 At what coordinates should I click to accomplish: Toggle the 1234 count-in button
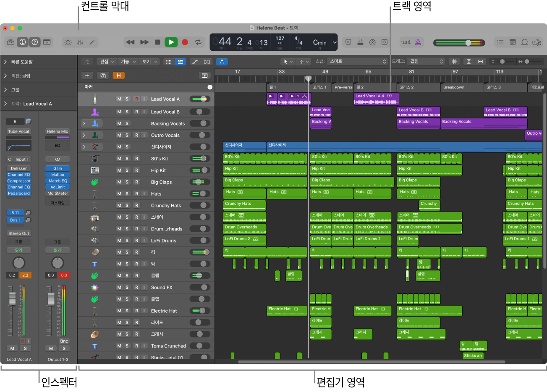tap(406, 42)
